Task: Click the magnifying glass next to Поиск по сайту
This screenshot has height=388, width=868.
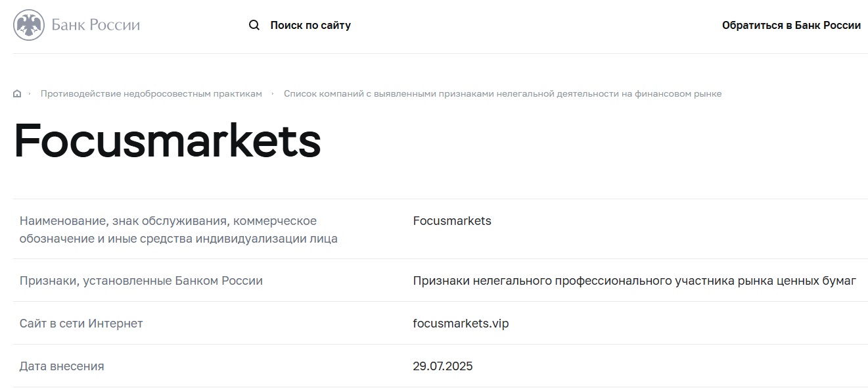Action: tap(253, 24)
